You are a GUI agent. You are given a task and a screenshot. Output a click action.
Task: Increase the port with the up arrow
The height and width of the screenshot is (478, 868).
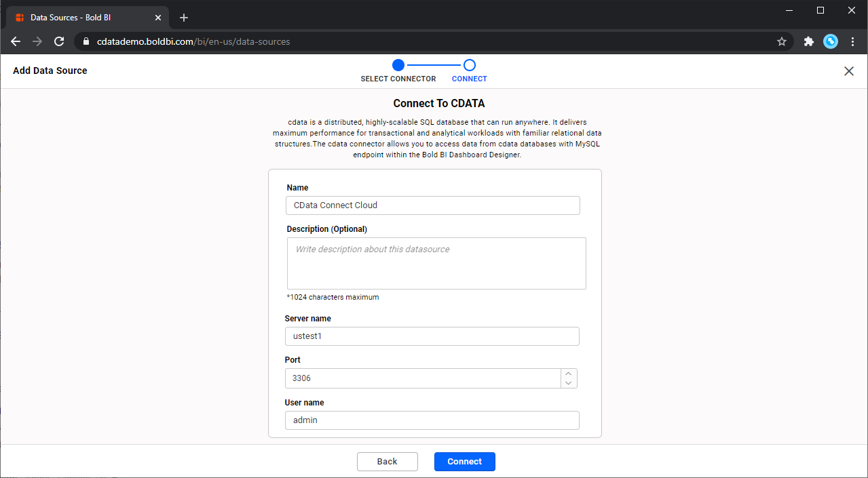[x=569, y=374]
